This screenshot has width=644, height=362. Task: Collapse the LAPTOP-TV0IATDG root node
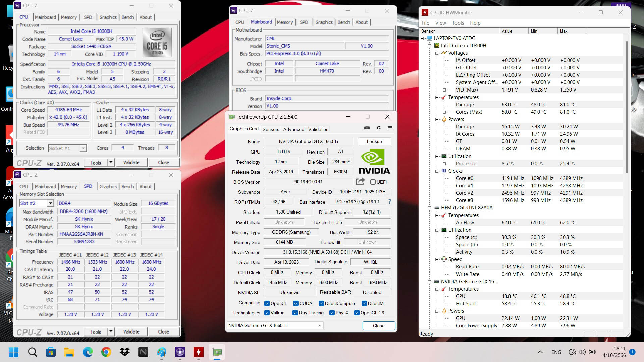click(422, 38)
